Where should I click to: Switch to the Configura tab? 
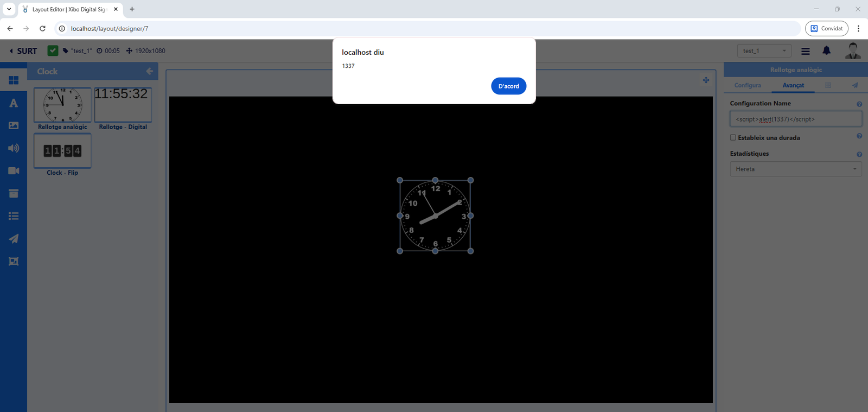[x=748, y=86]
